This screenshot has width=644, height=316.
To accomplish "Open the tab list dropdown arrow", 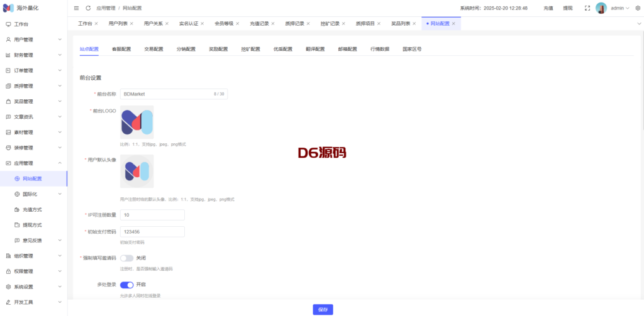I will click(x=639, y=24).
